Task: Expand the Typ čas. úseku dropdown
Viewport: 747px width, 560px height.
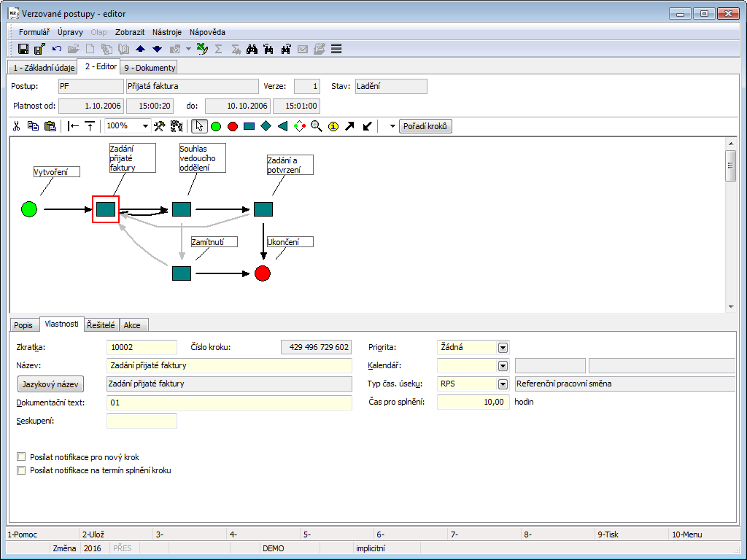Action: [503, 384]
